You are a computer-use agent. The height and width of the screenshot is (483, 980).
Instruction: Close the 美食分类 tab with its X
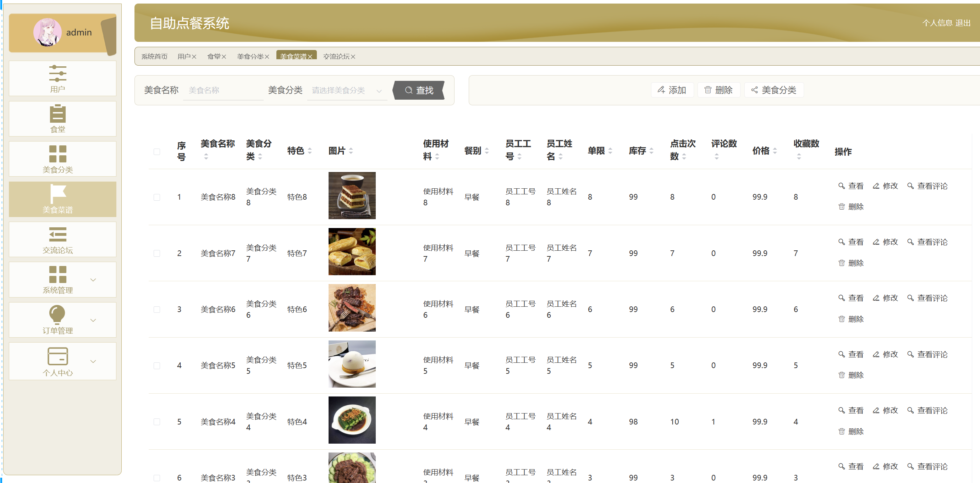click(267, 57)
